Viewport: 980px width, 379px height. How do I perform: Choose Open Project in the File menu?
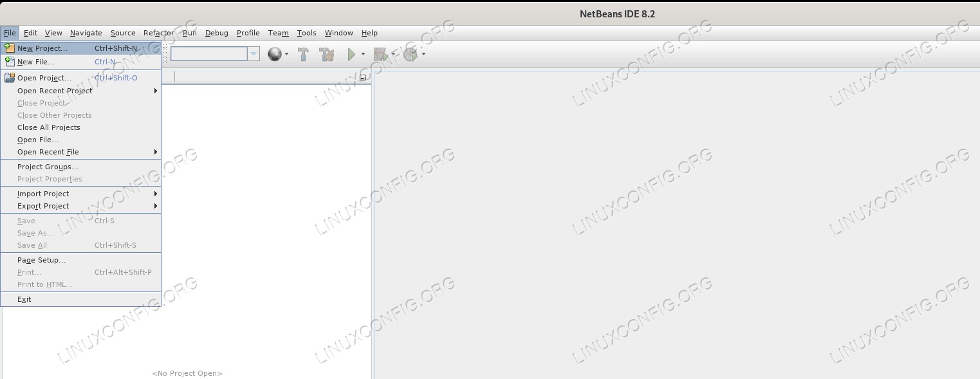click(x=80, y=78)
